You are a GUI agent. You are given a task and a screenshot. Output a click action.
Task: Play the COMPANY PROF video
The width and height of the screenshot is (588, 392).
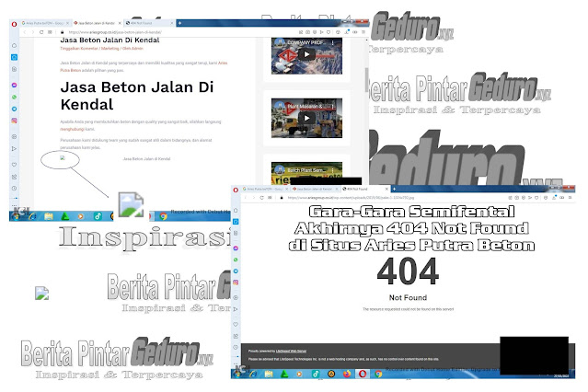point(306,55)
